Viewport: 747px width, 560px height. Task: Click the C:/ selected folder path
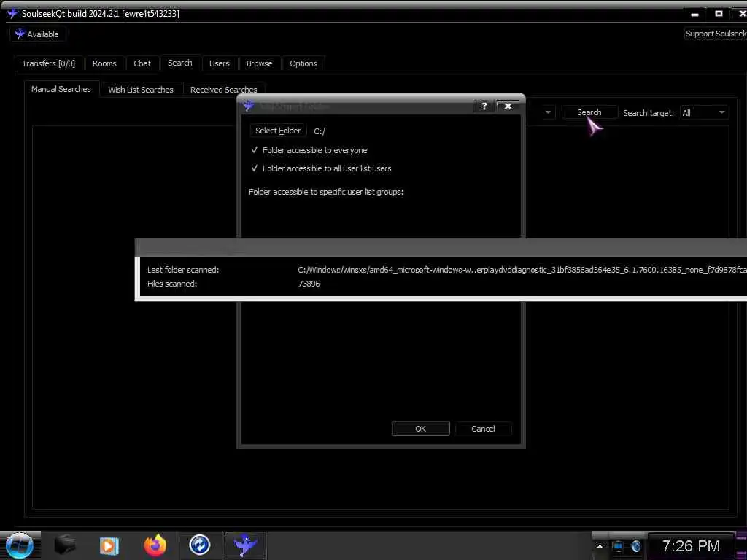click(x=320, y=131)
